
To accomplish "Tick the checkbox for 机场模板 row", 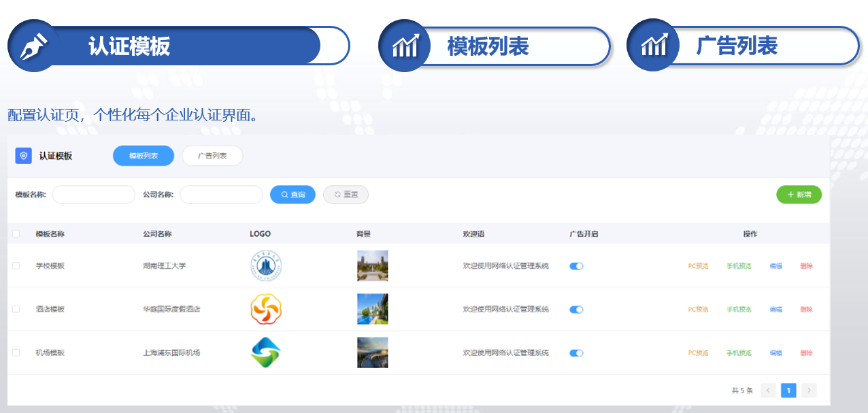I will [x=16, y=352].
